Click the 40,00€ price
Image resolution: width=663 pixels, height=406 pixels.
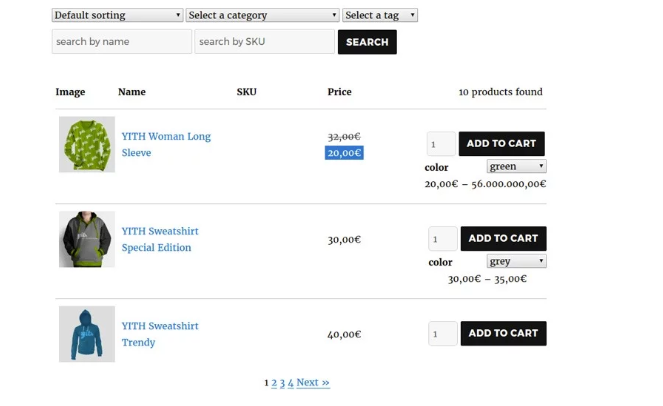point(344,334)
